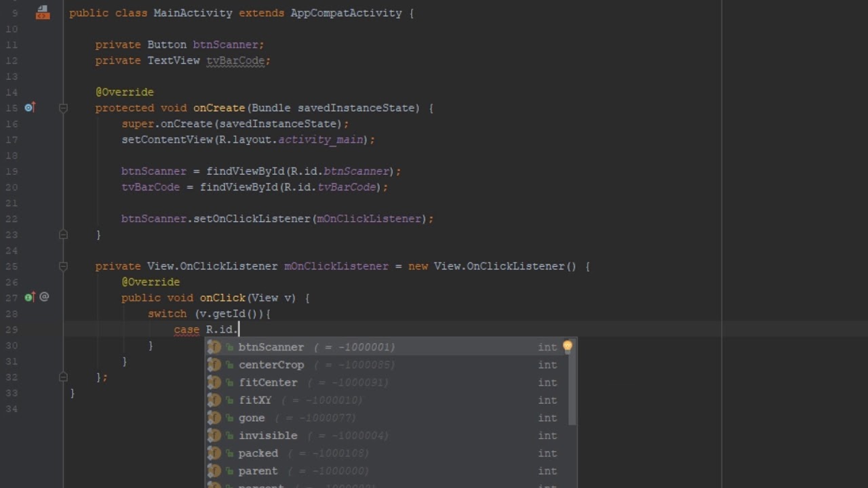Collapse the onCreate method fold at line 15
Screen dimensions: 868x488
pos(63,108)
